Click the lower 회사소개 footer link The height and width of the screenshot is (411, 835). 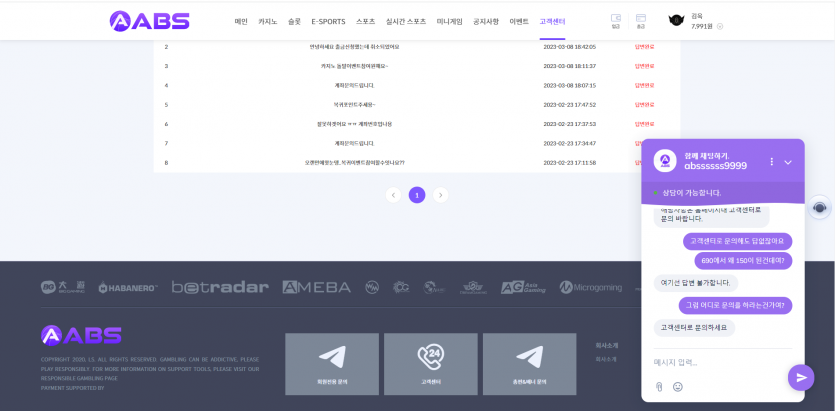606,359
